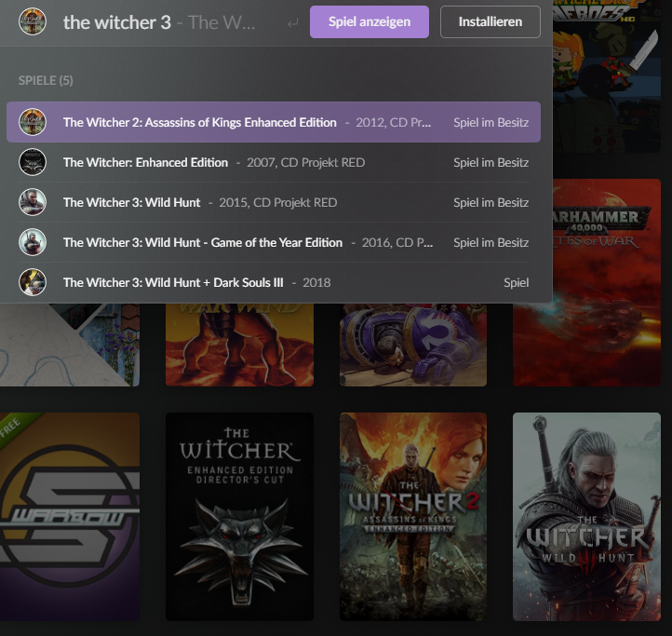Screen dimensions: 672x636
Task: Click '2007, CD Projekt RED' label
Action: click(x=306, y=163)
